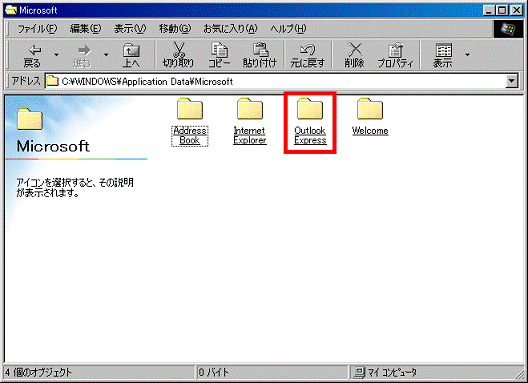Viewport: 528px width, 383px height.
Task: Click the Address Book folder label
Action: (190, 136)
